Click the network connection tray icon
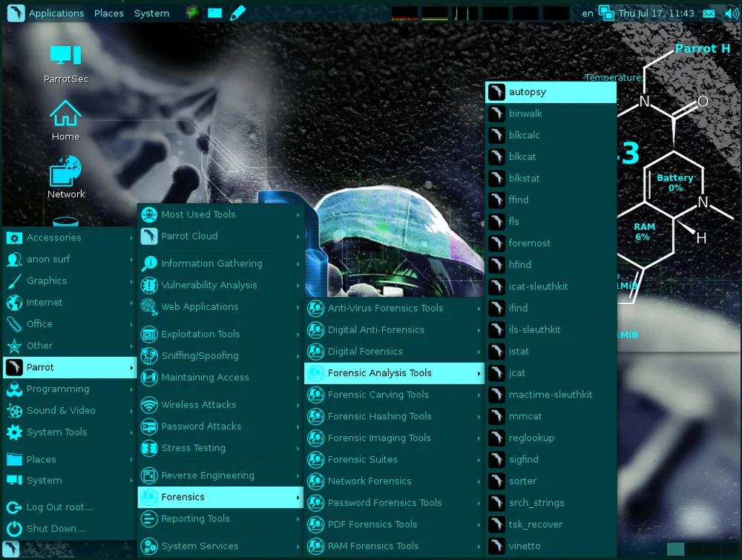742x560 pixels. pos(607,13)
